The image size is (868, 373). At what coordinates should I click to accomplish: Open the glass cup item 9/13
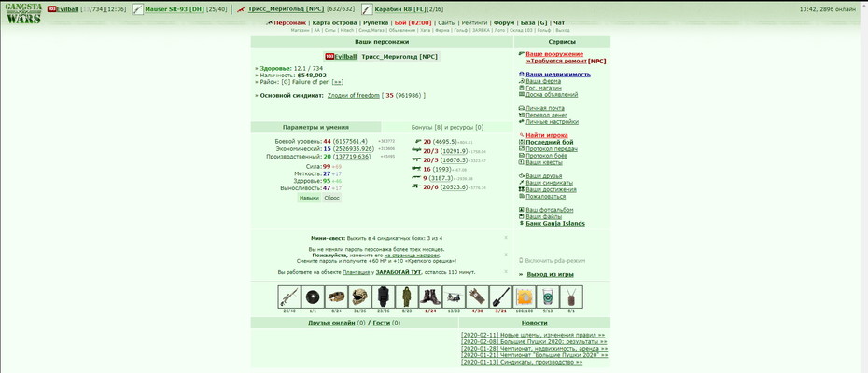548,297
